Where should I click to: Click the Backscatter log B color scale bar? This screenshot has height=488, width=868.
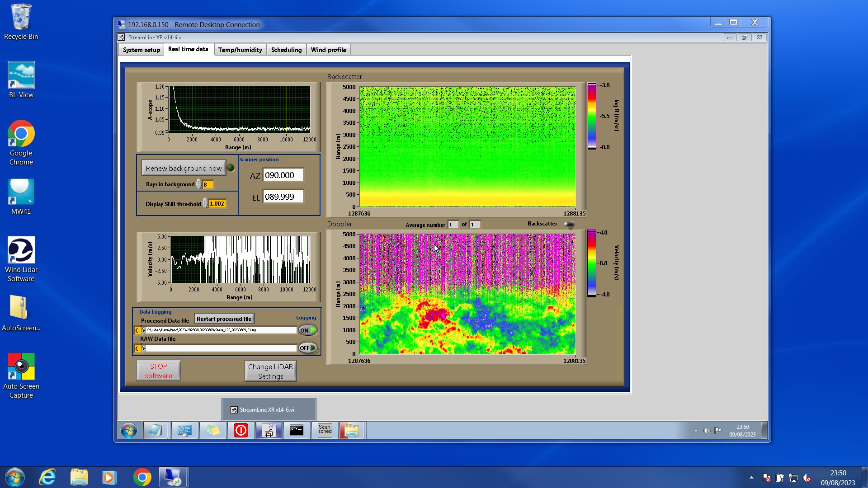coord(591,116)
